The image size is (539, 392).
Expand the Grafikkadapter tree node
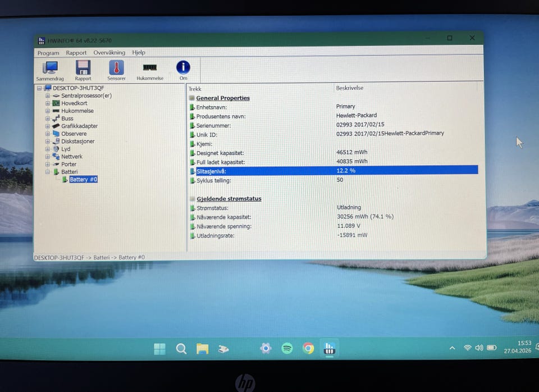[47, 126]
